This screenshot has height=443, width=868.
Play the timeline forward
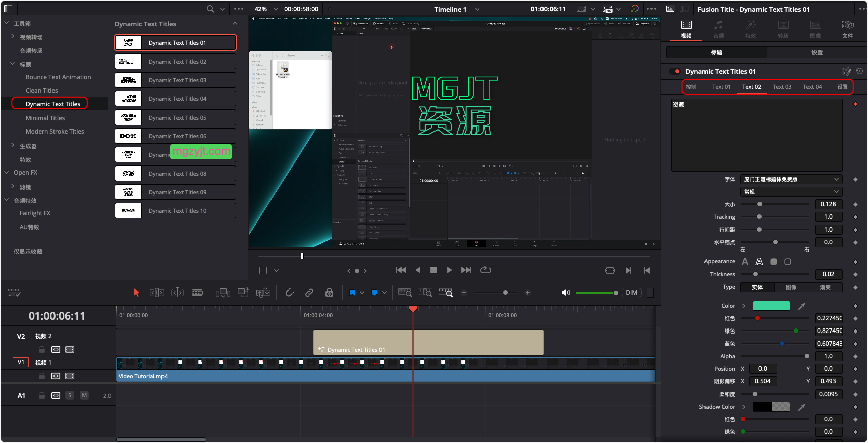point(449,270)
